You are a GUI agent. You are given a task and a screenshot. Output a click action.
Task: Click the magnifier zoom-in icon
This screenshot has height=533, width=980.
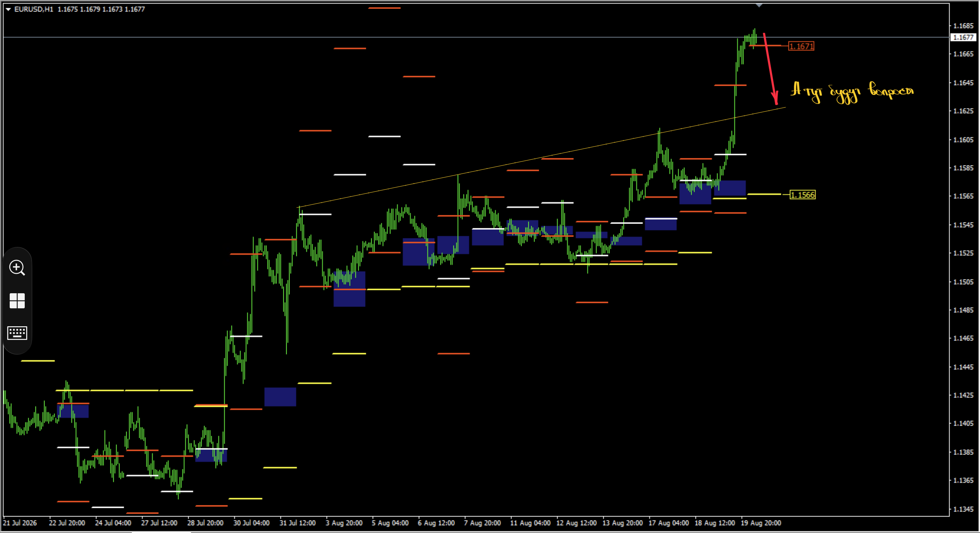coord(17,268)
